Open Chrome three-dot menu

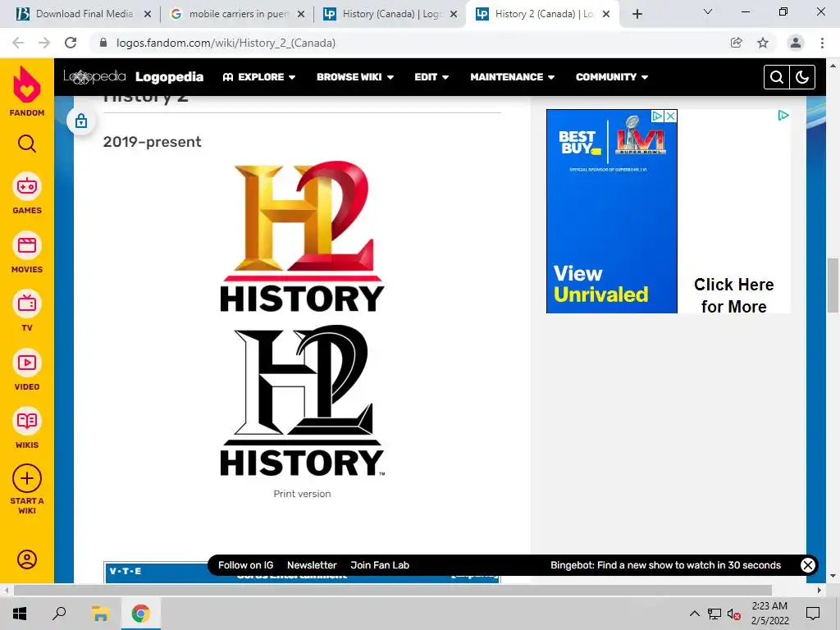click(x=822, y=43)
